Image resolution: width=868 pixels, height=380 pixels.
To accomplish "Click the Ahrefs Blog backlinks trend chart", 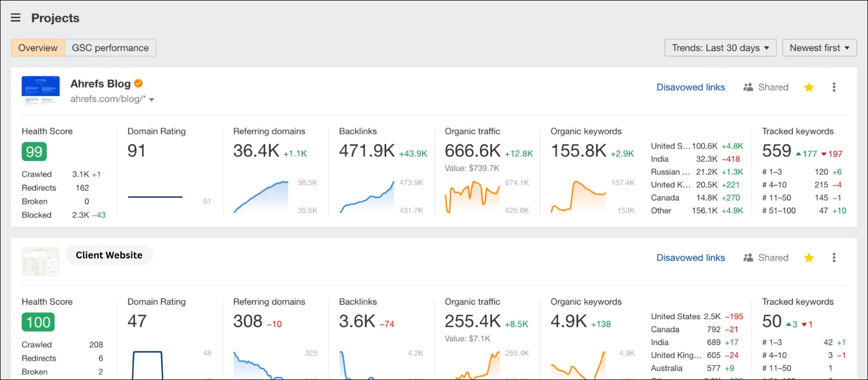I will [367, 197].
